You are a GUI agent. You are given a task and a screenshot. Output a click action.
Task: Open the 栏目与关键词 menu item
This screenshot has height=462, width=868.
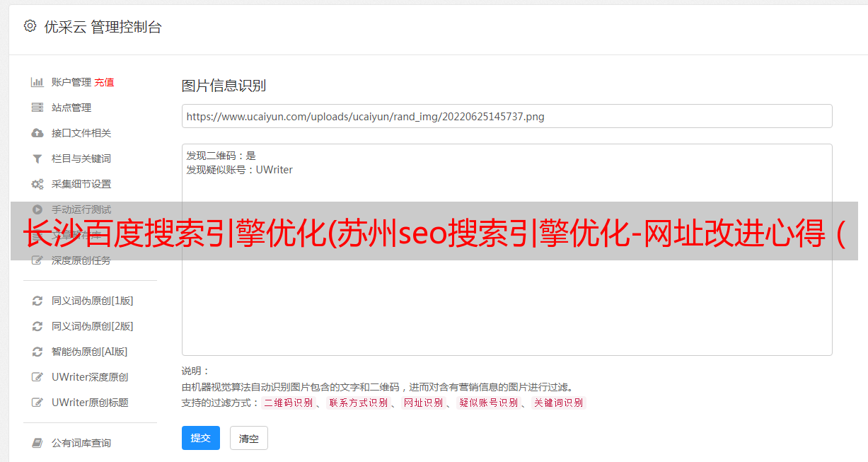pyautogui.click(x=81, y=158)
